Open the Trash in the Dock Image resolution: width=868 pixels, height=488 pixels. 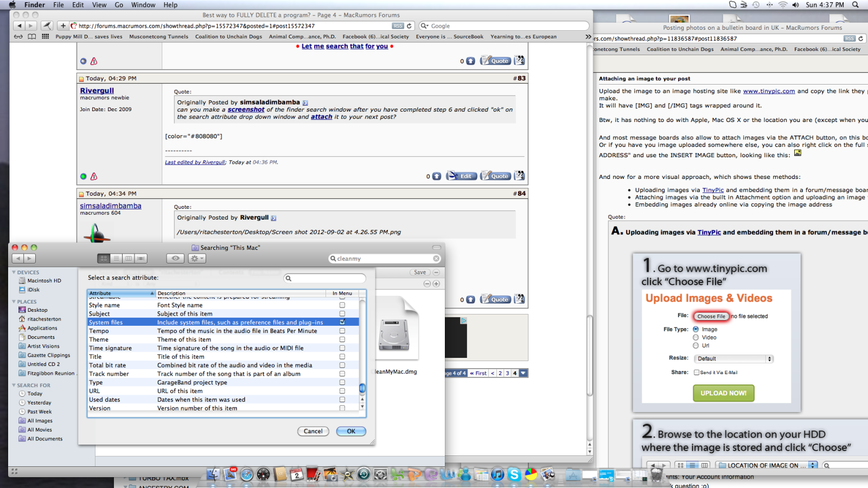pyautogui.click(x=657, y=474)
